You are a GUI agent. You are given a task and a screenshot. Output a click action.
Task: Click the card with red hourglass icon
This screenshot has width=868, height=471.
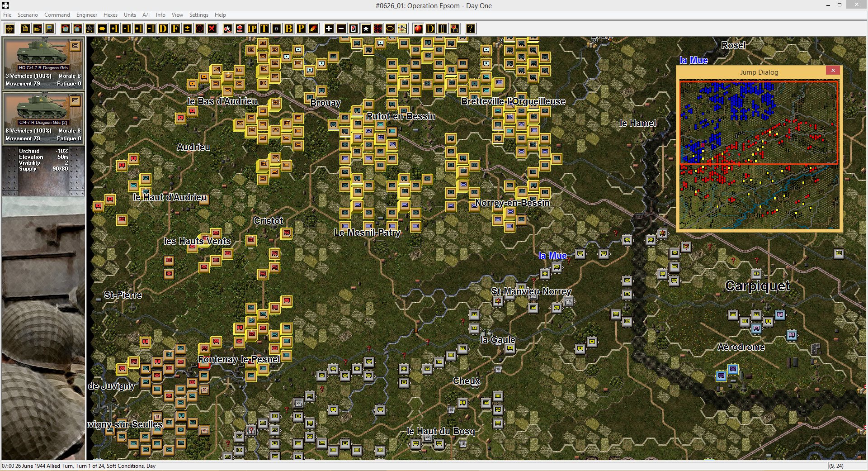point(354,29)
